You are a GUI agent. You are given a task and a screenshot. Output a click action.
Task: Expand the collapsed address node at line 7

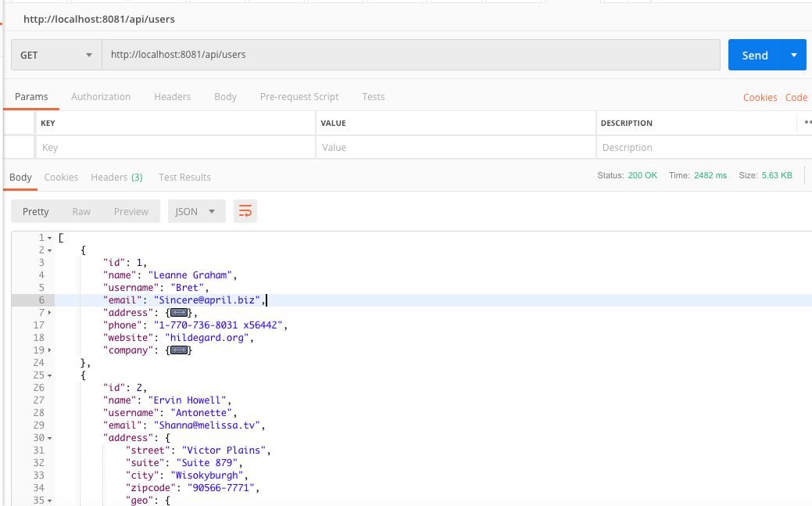pyautogui.click(x=50, y=313)
